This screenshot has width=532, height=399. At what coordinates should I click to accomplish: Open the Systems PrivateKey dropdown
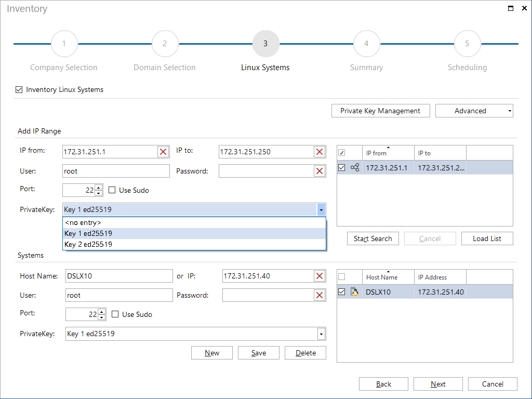[321, 333]
